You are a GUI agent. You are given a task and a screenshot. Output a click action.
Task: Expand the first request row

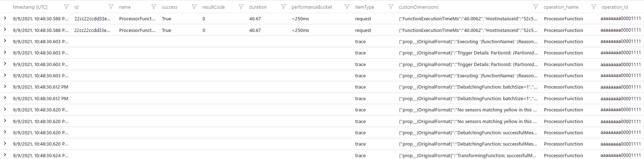(5, 18)
